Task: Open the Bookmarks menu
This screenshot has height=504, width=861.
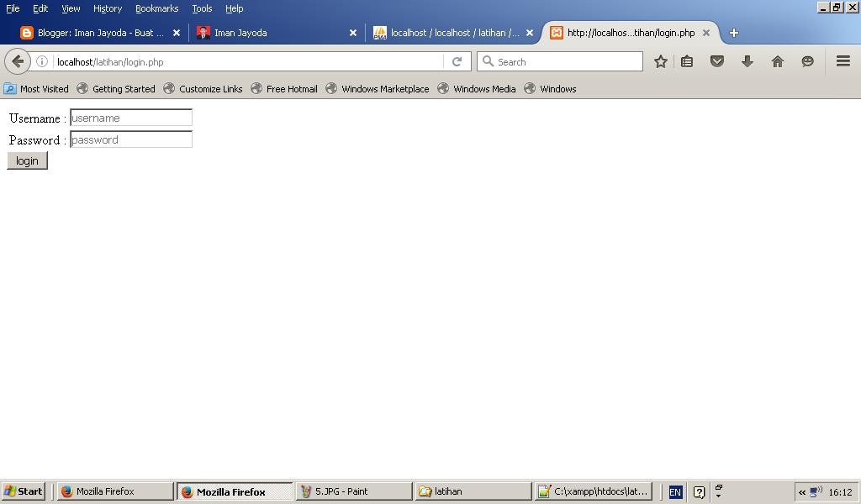Action: click(157, 8)
